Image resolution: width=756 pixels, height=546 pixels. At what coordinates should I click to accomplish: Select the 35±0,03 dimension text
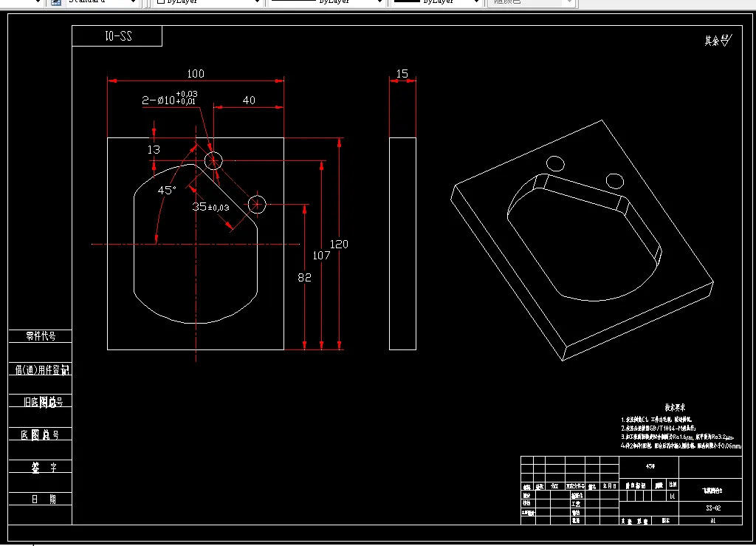pos(210,207)
